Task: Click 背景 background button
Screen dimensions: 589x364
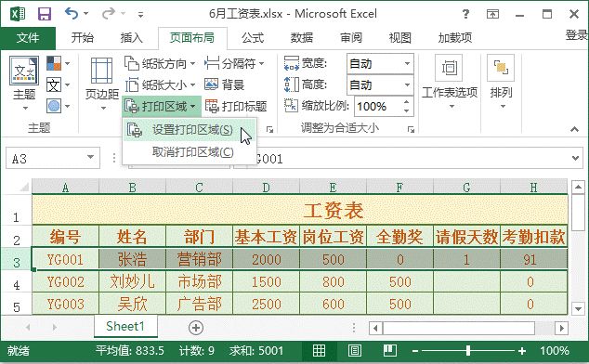Action: pyautogui.click(x=225, y=84)
